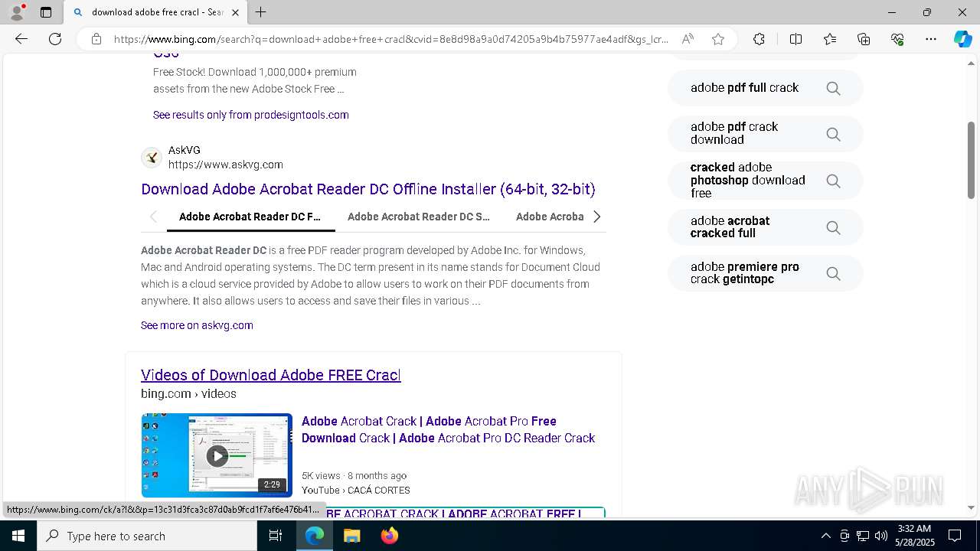Enable Split screen view
980x551 pixels.
click(x=795, y=39)
